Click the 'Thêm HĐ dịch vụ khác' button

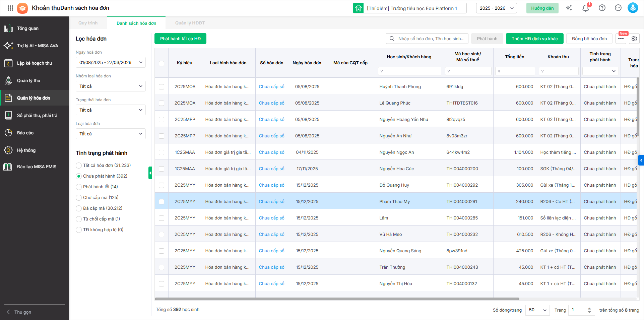(x=534, y=39)
